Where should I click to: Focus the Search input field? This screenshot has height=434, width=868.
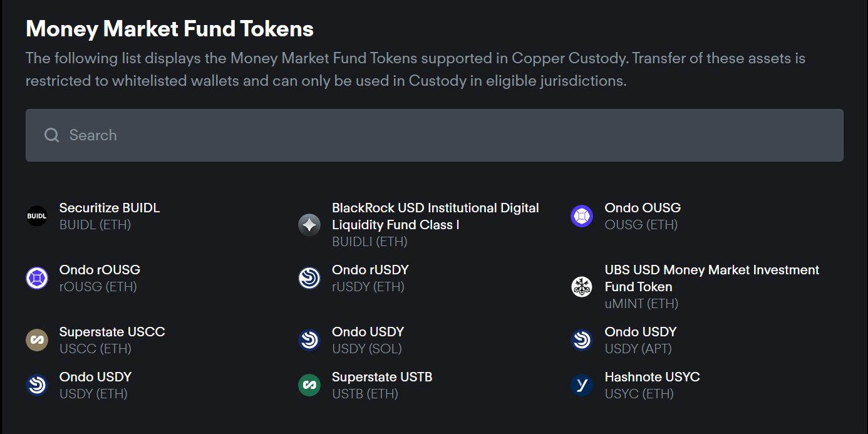coord(434,135)
